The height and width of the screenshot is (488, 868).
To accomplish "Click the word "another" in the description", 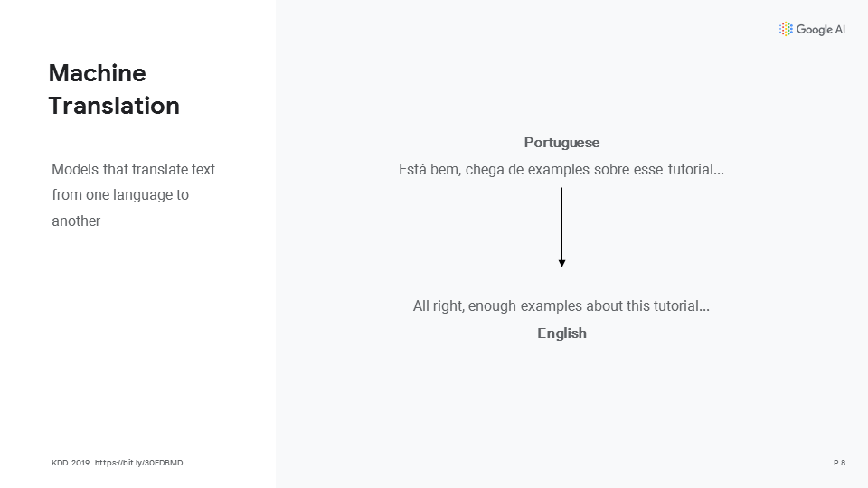I will [76, 221].
